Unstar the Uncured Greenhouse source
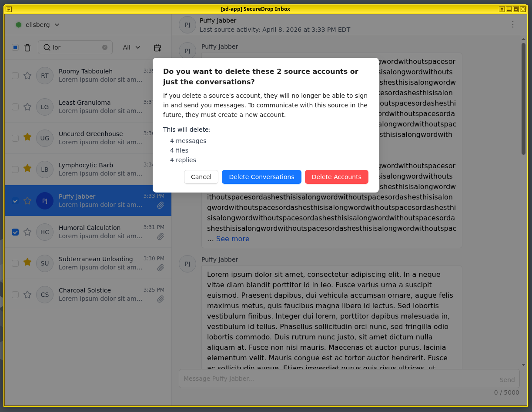 [x=27, y=137]
